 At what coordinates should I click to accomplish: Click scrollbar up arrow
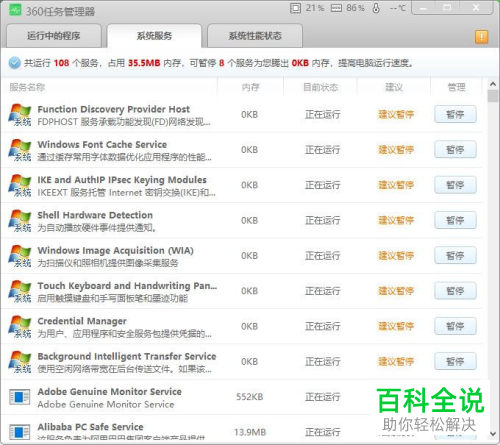coord(493,85)
